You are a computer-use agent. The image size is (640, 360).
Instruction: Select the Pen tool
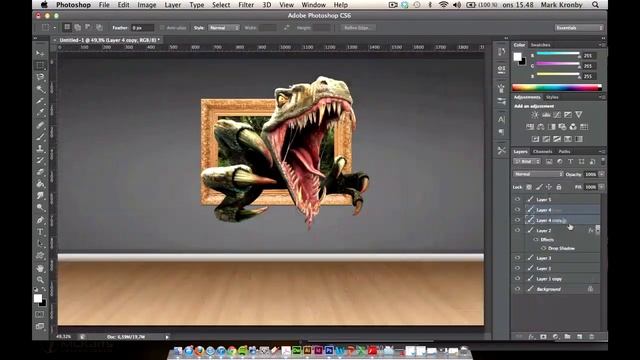[40, 220]
